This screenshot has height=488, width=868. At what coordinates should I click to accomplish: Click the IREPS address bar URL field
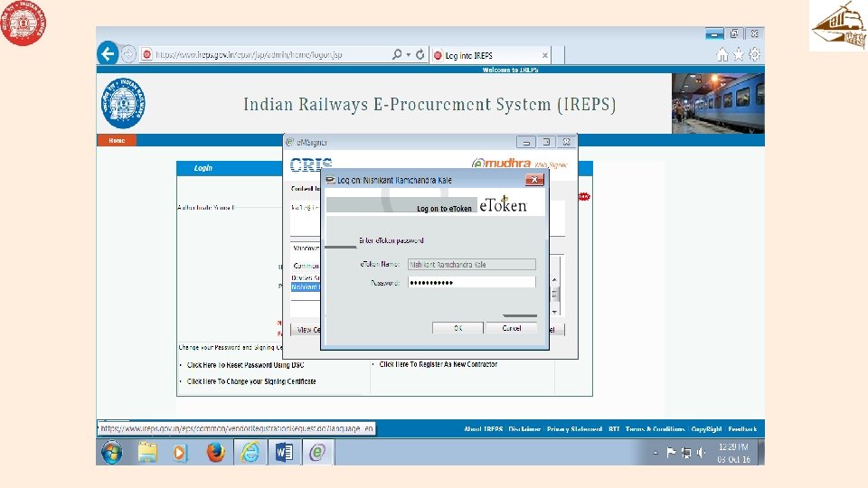pos(265,55)
